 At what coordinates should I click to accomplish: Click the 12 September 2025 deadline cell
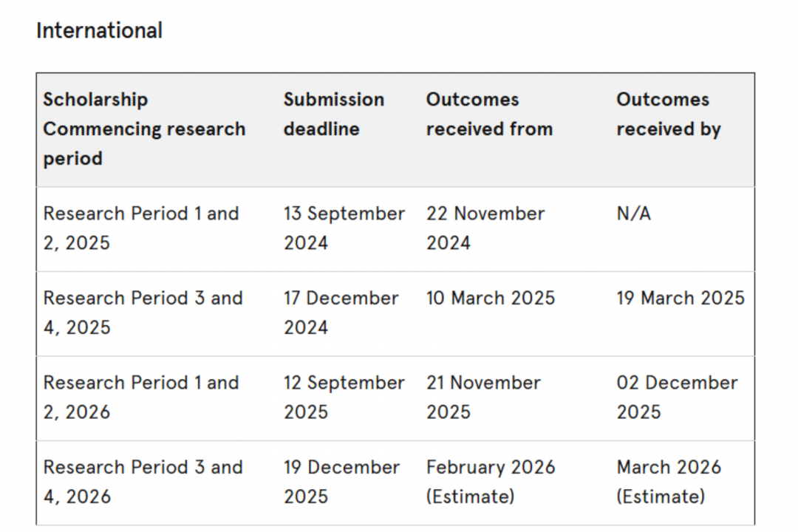click(x=344, y=397)
